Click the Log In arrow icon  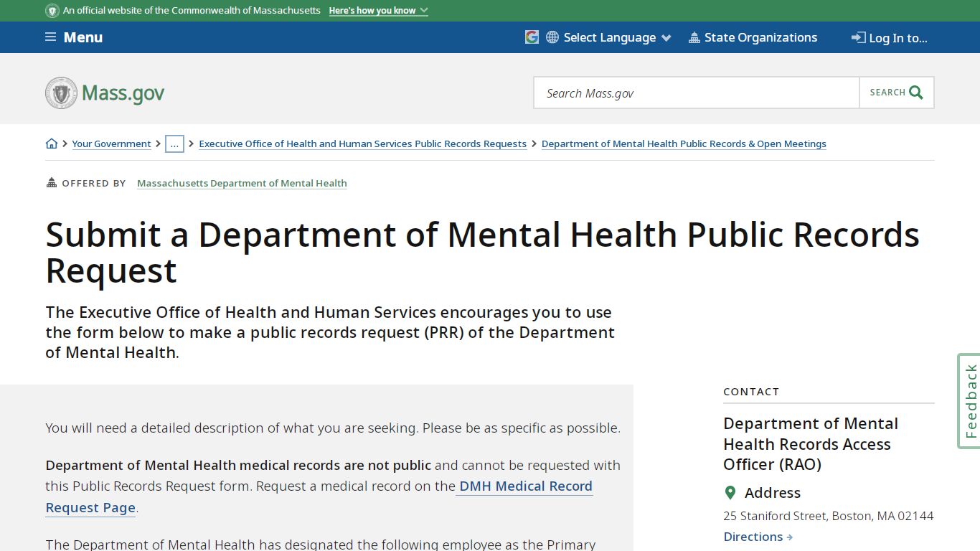point(858,37)
